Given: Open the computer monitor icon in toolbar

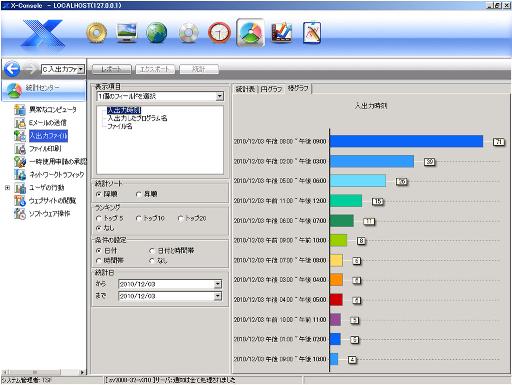Looking at the screenshot, I should coord(126,33).
